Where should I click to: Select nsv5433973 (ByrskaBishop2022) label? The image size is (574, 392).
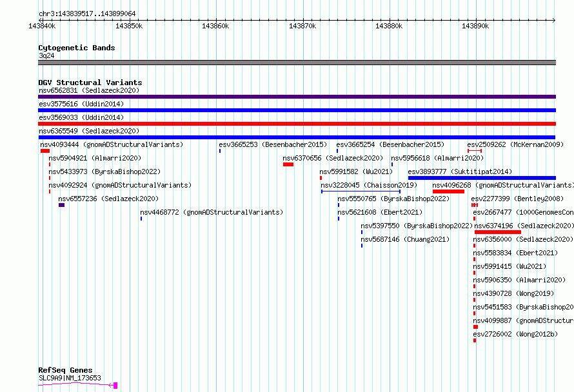104,171
